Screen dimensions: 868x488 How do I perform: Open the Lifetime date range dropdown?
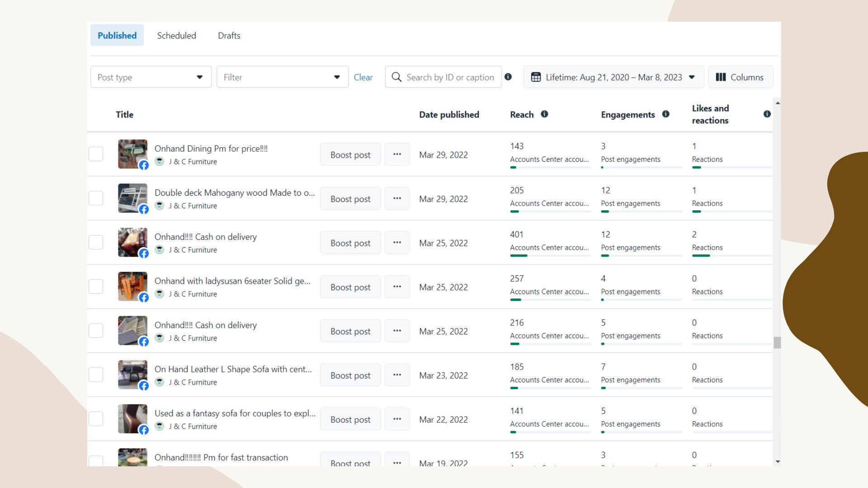(613, 77)
